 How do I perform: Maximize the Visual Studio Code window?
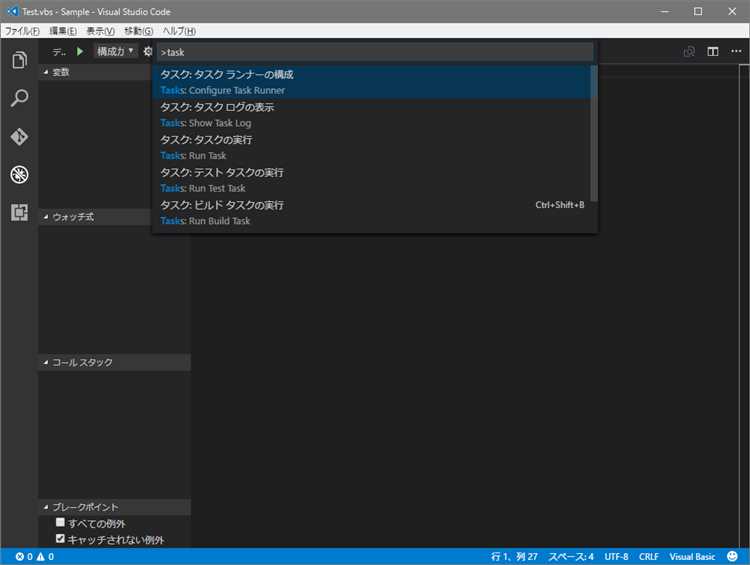[x=698, y=11]
